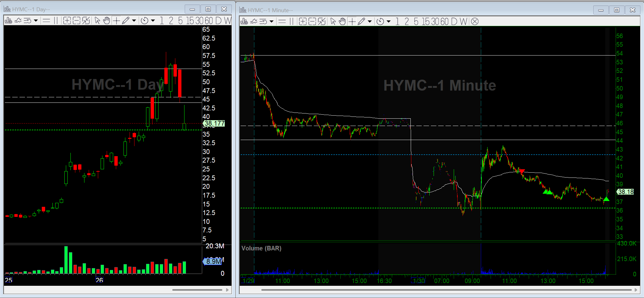Click the zoom in icon in the Day window
The image size is (644, 298).
tap(67, 21)
